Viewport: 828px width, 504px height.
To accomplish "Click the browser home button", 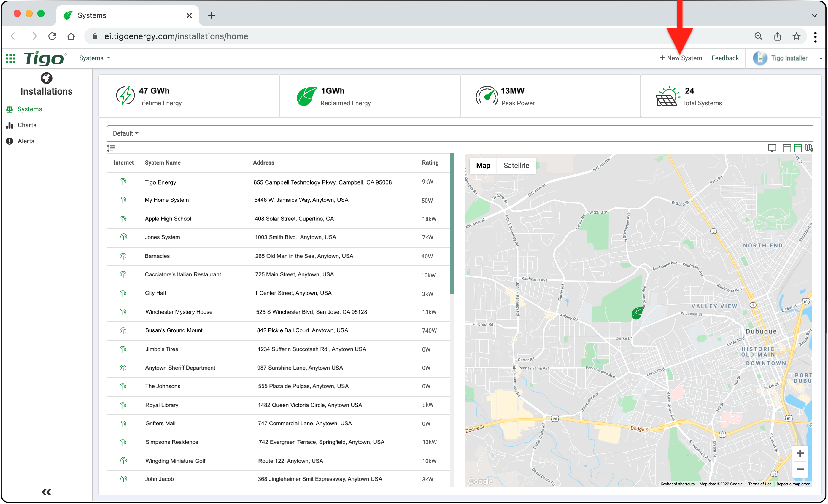I will [71, 36].
